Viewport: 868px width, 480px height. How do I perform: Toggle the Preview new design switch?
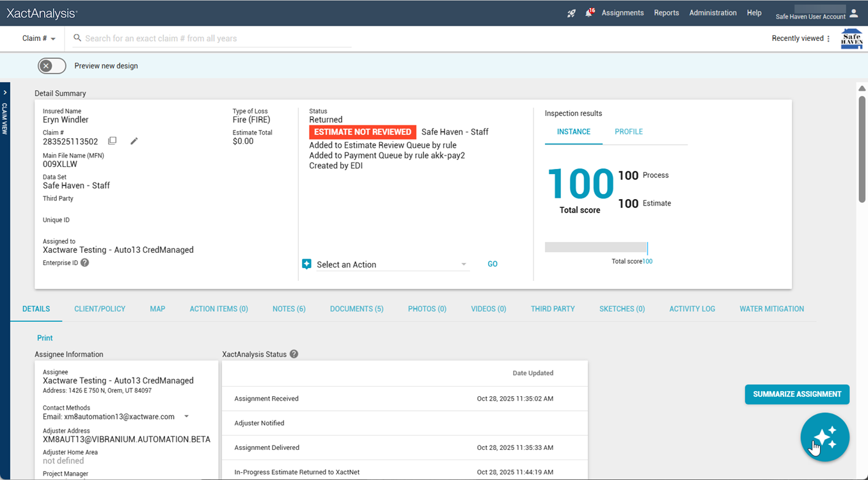[52, 66]
